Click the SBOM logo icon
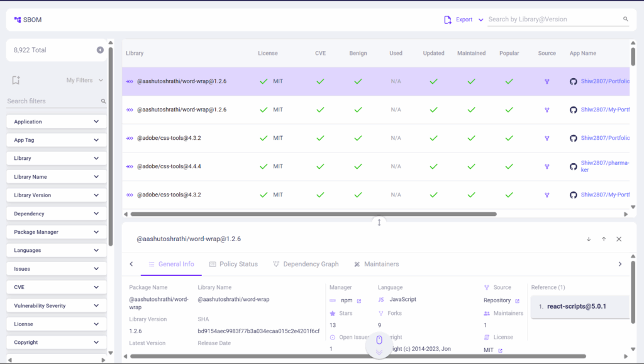Screen dimensions: 644x364 pos(17,20)
